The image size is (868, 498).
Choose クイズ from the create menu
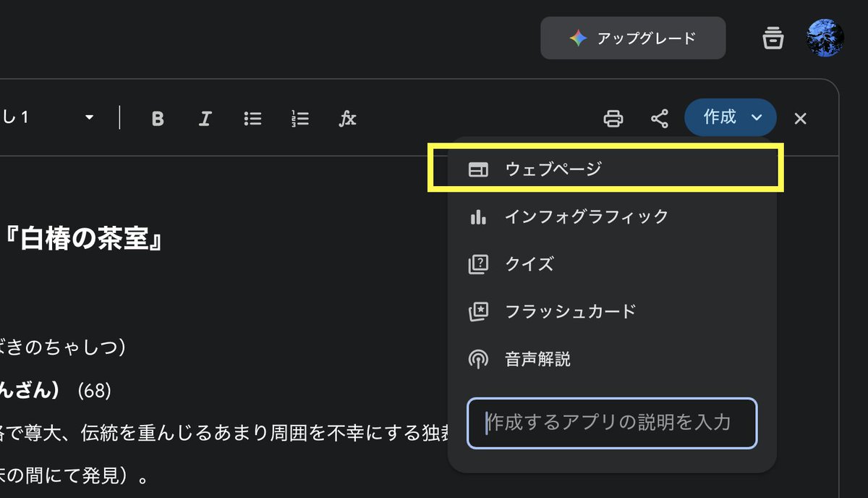(612, 264)
